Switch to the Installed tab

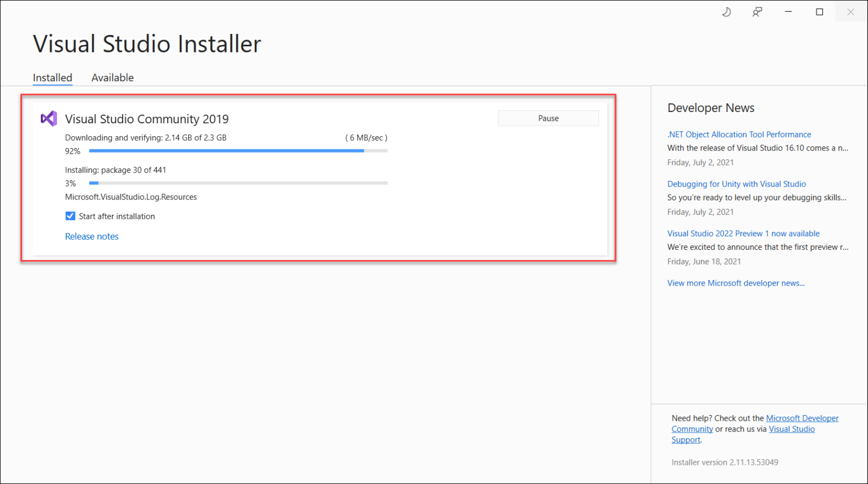pos(53,77)
